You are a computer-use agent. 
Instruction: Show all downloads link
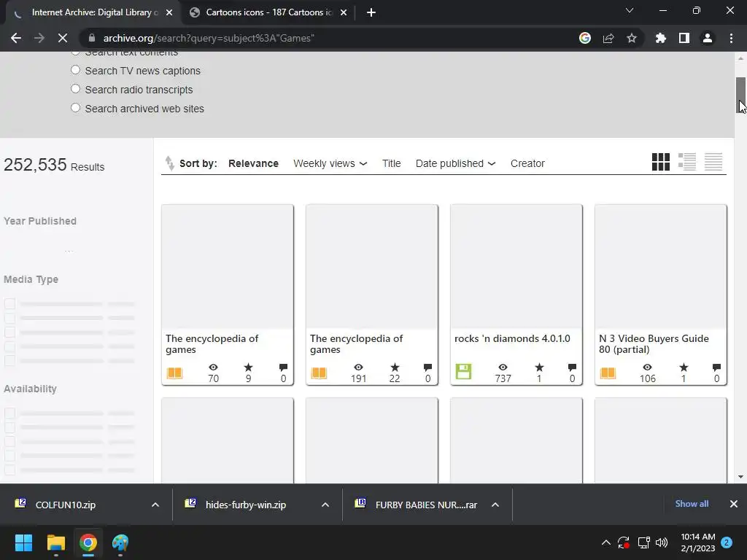pyautogui.click(x=692, y=504)
